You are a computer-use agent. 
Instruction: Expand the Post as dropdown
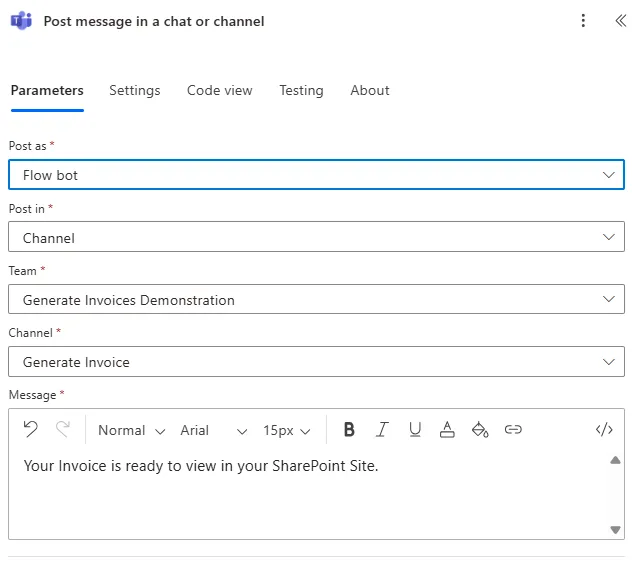tap(316, 175)
